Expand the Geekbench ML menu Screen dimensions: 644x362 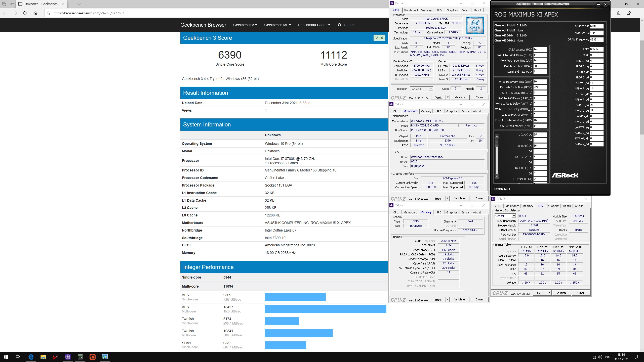277,25
